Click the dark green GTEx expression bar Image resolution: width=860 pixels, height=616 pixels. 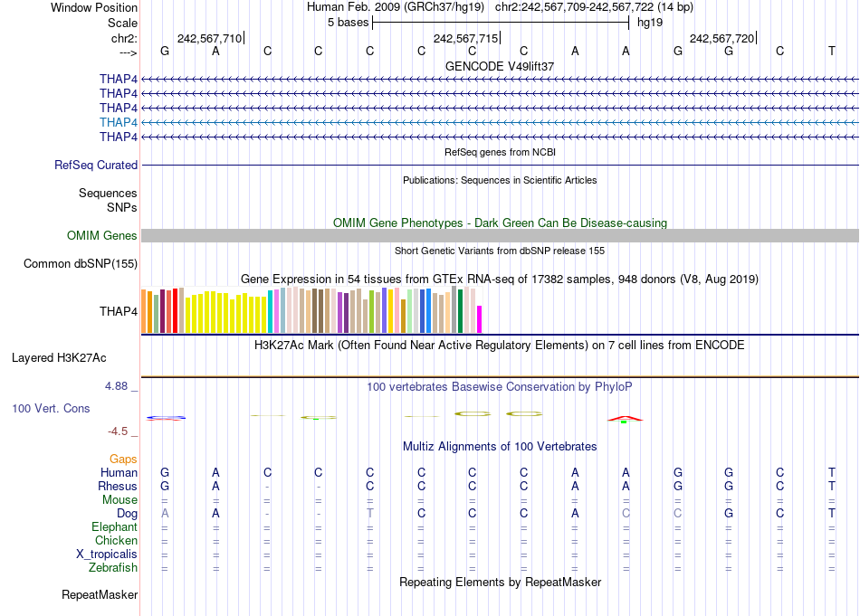[x=460, y=311]
